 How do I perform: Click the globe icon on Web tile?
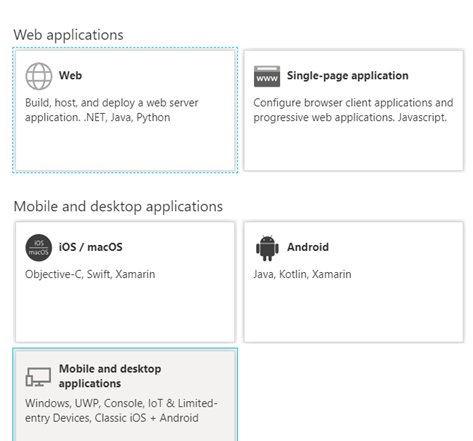point(39,76)
